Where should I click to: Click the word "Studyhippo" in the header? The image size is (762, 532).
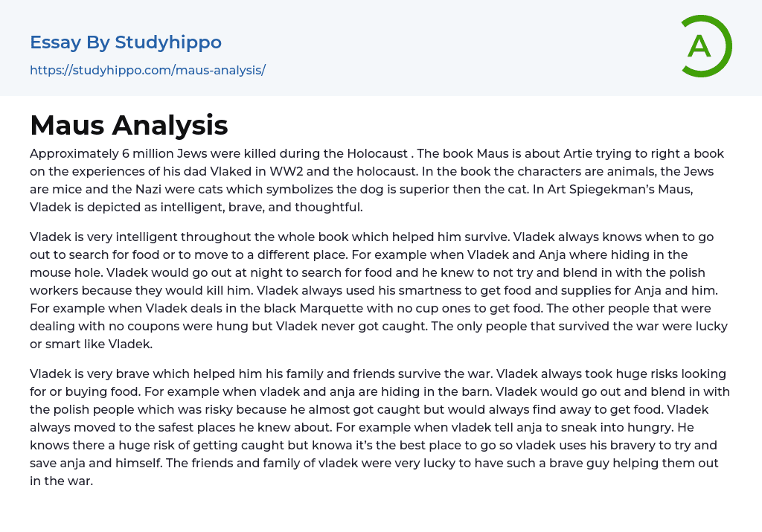pos(168,42)
